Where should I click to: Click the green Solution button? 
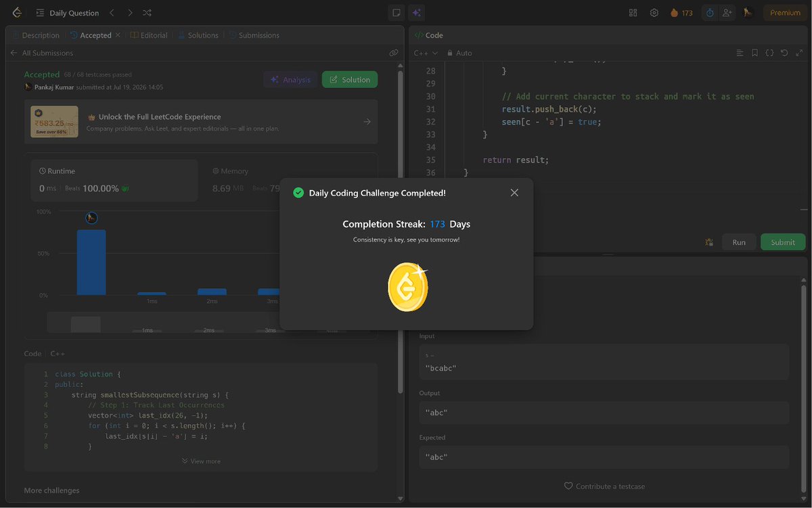(x=350, y=80)
